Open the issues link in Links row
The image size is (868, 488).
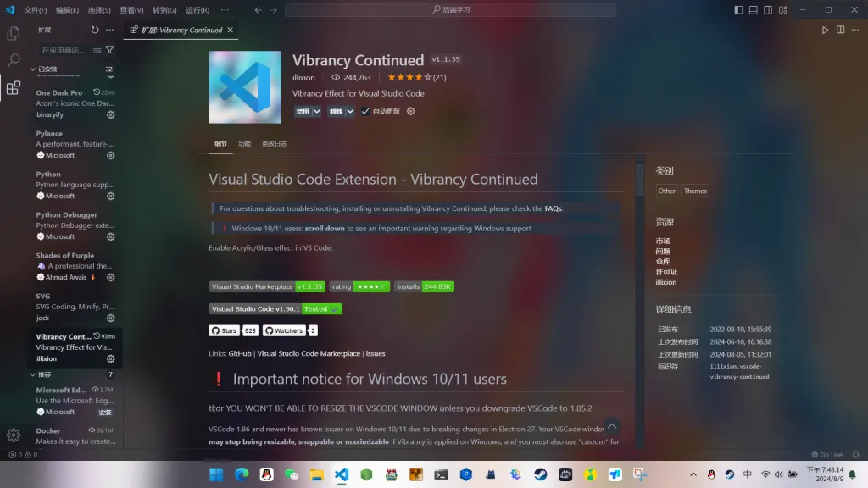coord(376,353)
